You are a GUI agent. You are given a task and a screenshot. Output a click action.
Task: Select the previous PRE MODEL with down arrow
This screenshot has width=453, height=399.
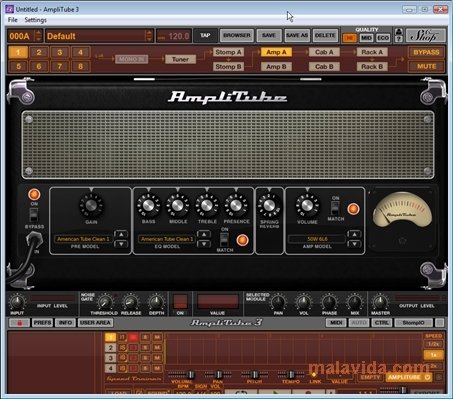coord(121,244)
